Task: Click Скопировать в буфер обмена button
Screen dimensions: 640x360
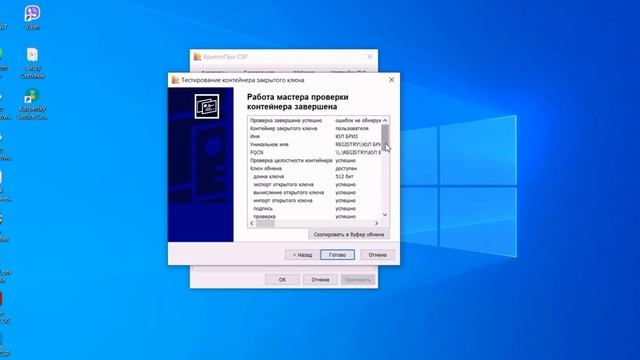Action: click(x=349, y=235)
